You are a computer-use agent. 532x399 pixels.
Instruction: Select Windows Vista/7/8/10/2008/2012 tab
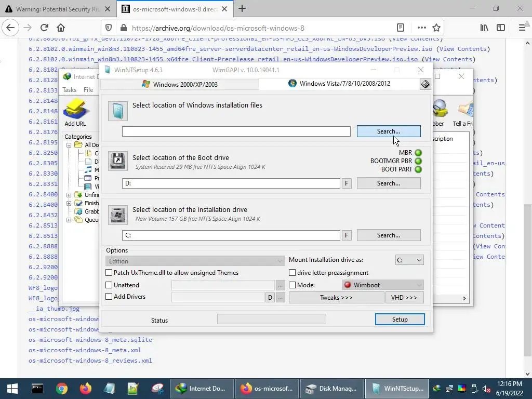pos(339,84)
